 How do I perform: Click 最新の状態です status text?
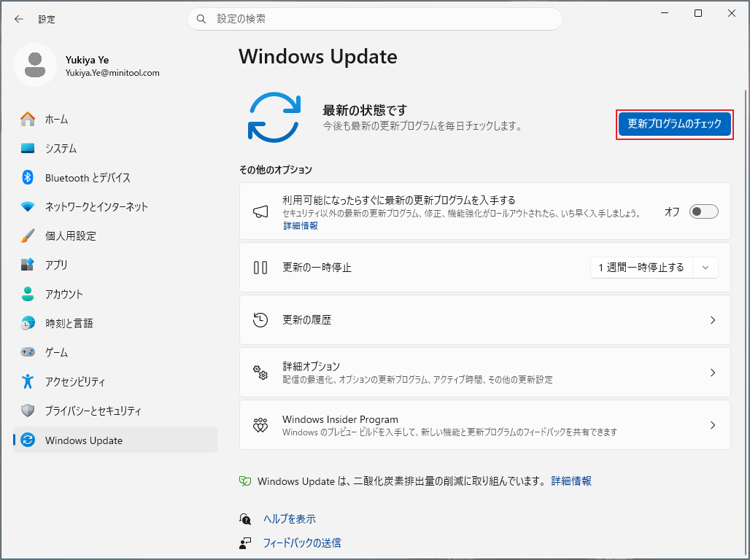(365, 111)
